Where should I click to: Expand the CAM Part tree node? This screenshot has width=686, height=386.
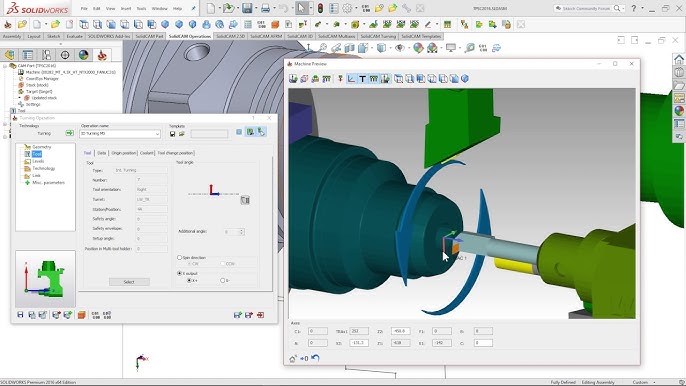[x=5, y=66]
